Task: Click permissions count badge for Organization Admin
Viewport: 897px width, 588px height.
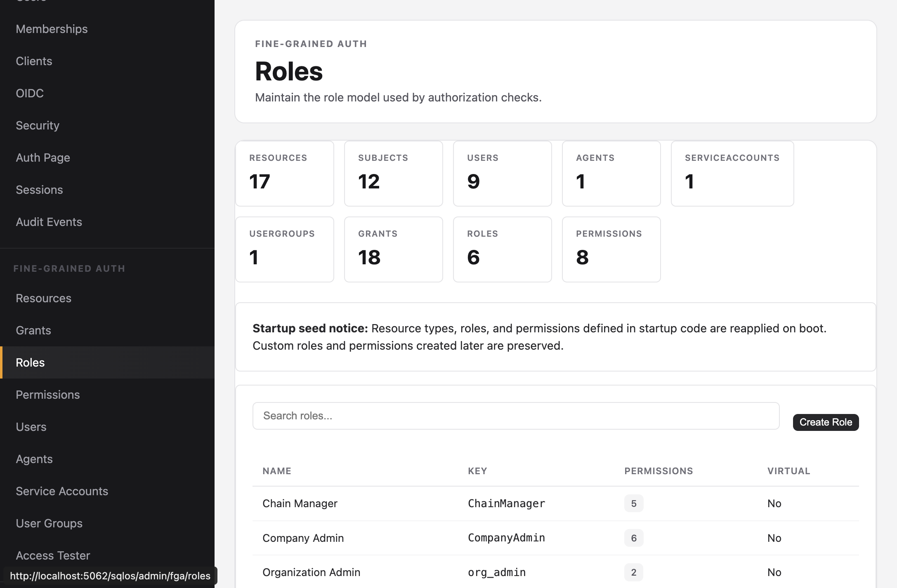Action: pos(633,572)
